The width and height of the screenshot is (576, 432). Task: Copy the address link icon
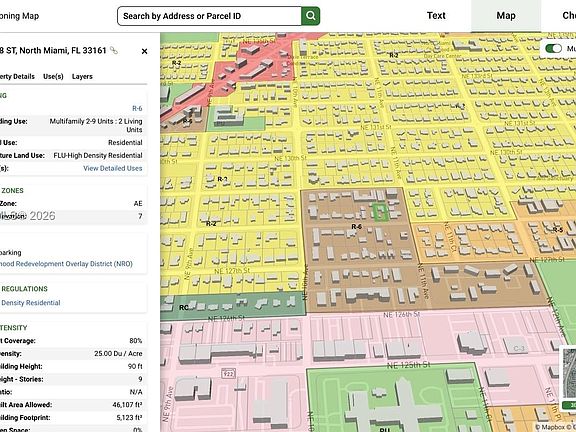point(114,50)
